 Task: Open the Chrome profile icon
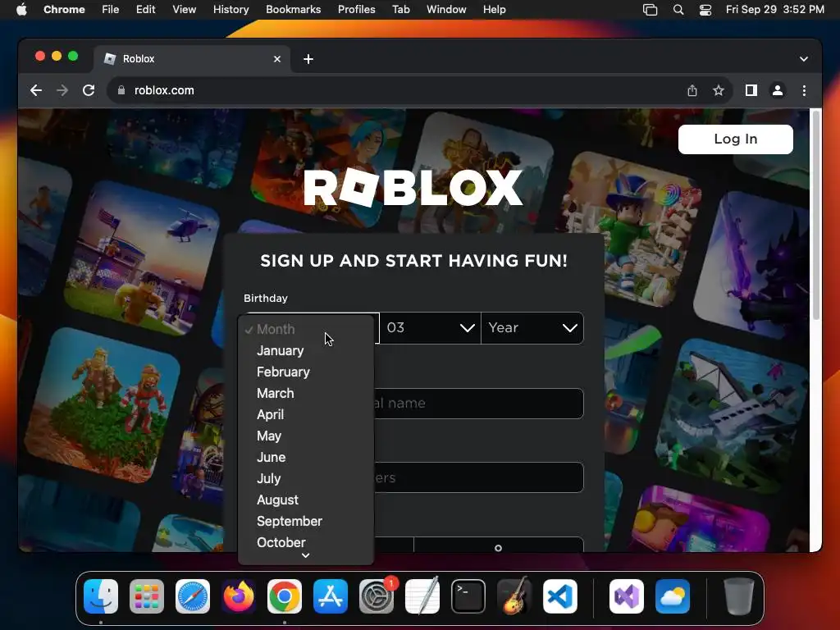coord(778,90)
